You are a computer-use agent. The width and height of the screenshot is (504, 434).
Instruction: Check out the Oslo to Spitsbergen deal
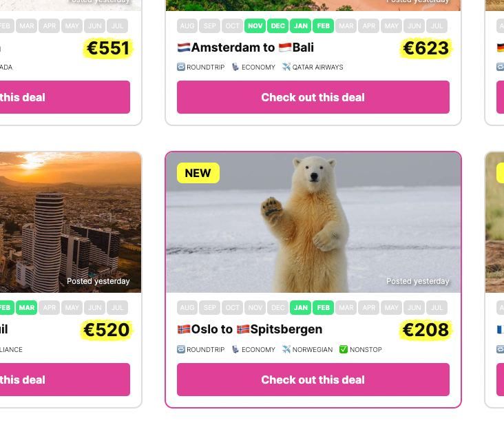point(313,380)
